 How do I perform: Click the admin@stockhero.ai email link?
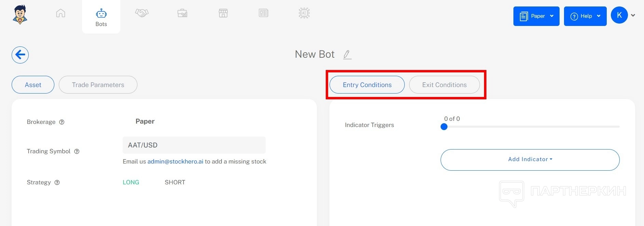[175, 161]
